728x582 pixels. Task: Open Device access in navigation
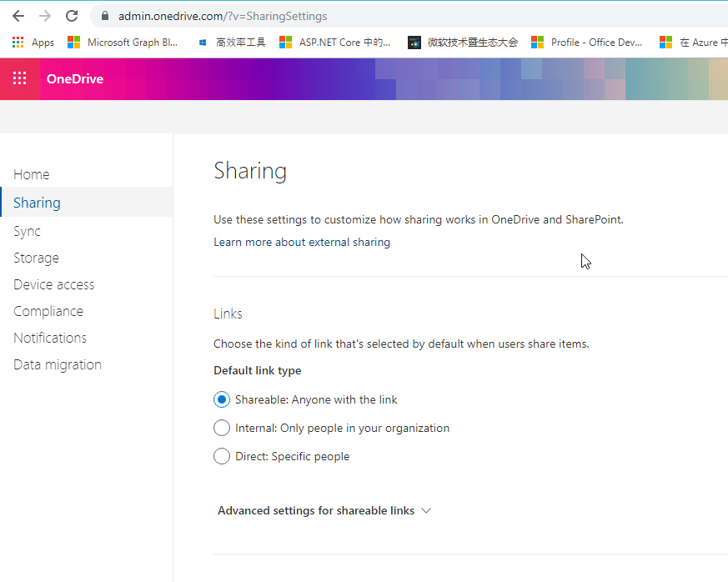54,284
